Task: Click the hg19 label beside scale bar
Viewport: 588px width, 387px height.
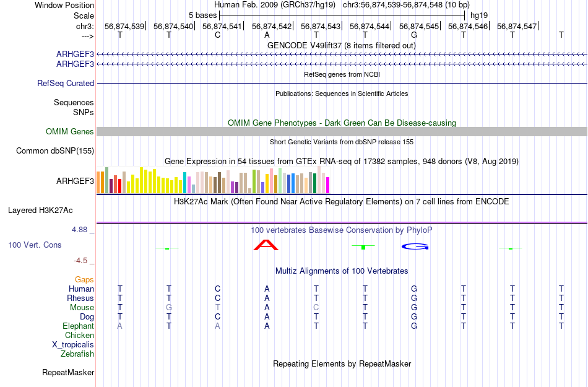Action: [479, 15]
